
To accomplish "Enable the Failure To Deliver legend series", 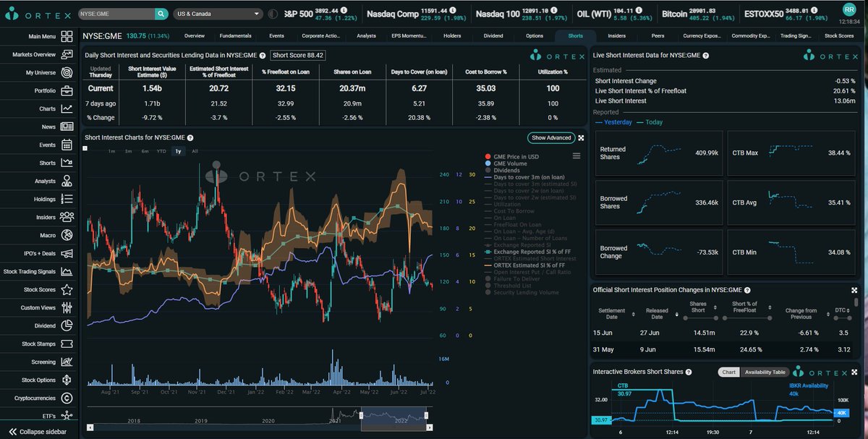I will point(512,279).
